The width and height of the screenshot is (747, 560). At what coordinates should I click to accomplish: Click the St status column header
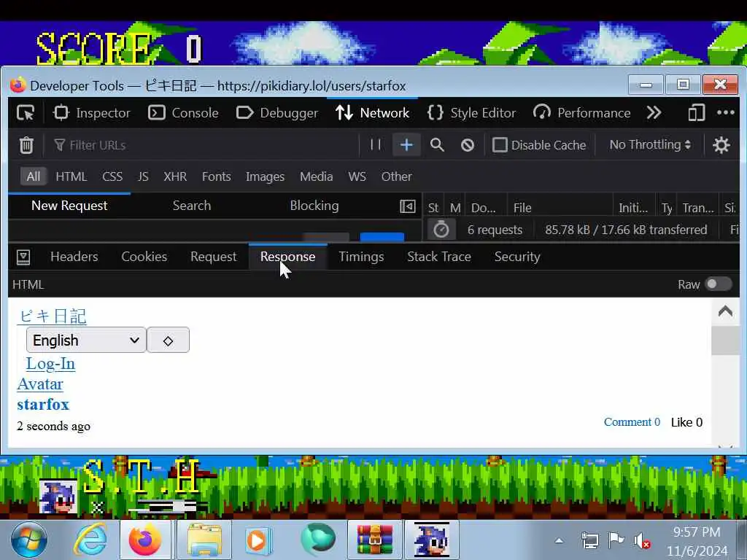(x=433, y=208)
